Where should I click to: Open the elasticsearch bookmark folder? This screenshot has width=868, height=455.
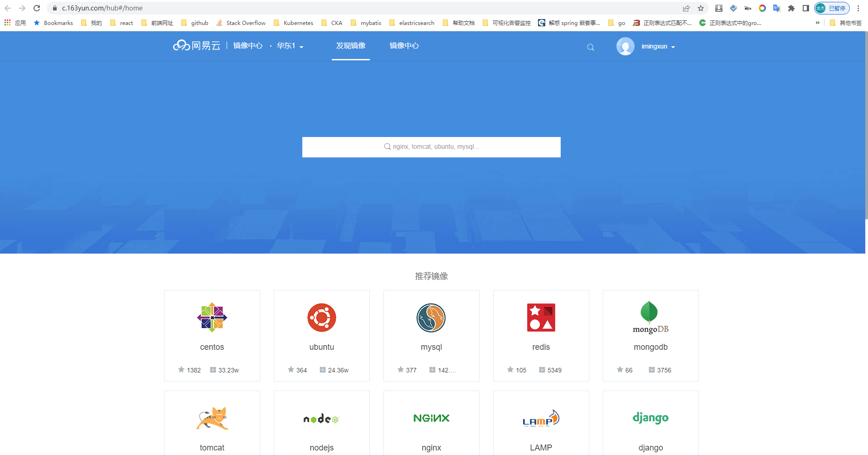pyautogui.click(x=412, y=23)
